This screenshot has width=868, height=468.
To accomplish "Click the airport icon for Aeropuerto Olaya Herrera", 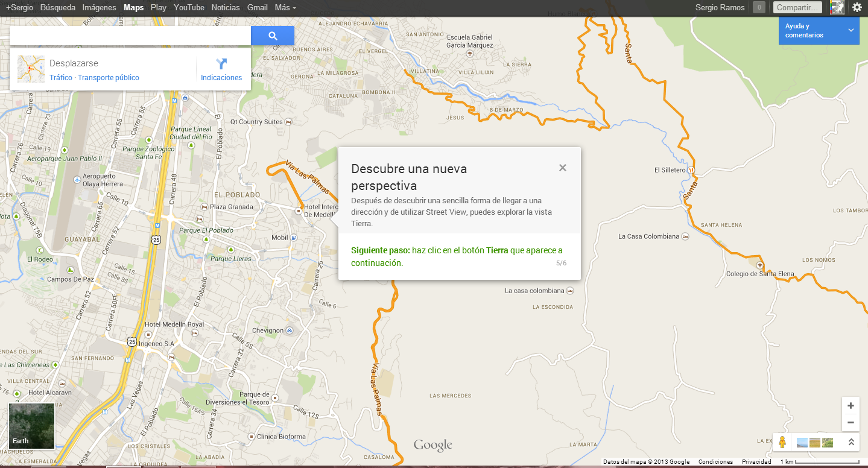I will [x=77, y=180].
